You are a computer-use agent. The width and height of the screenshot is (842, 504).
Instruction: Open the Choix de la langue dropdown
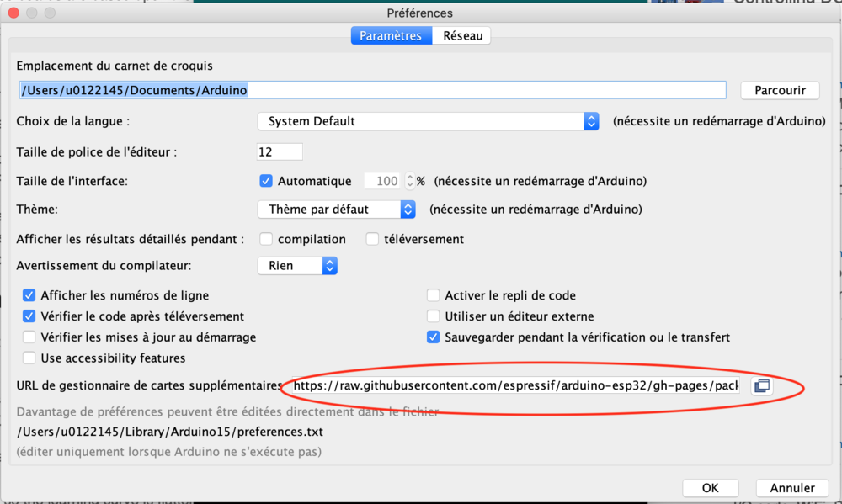(x=428, y=121)
